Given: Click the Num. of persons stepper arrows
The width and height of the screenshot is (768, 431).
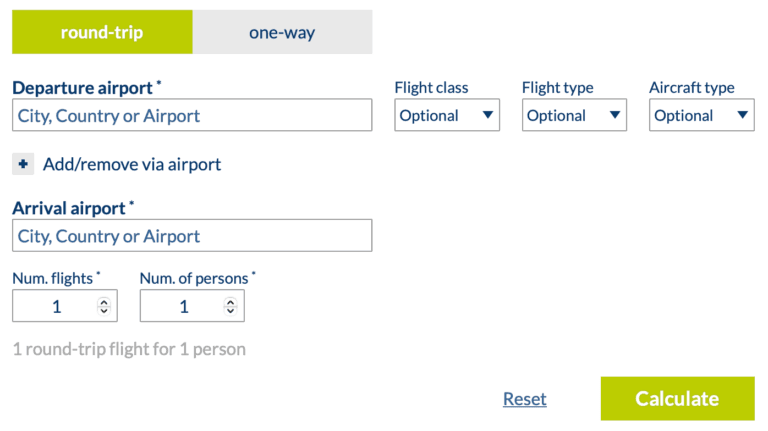Looking at the screenshot, I should point(230,307).
